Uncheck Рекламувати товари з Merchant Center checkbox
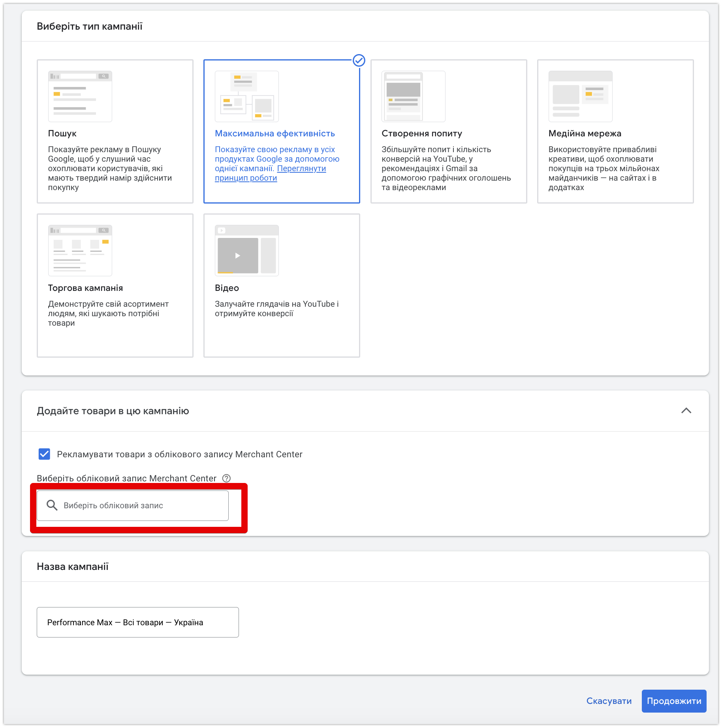This screenshot has height=728, width=722. pyautogui.click(x=44, y=454)
